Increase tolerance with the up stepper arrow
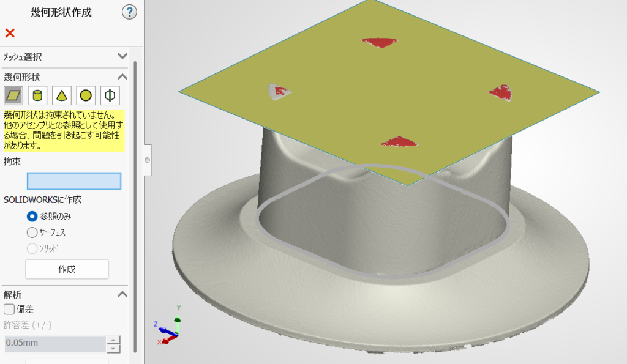Screen dimensions: 627x364 113,340
